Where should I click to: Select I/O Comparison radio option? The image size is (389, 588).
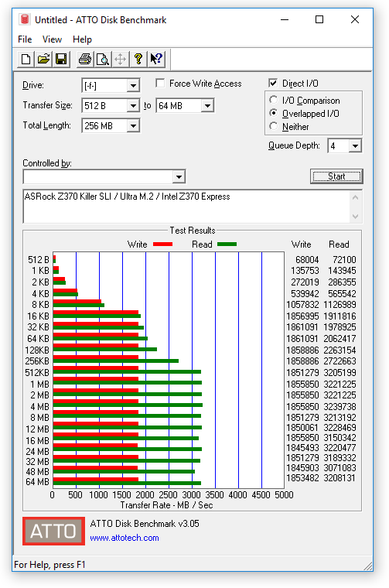274,100
